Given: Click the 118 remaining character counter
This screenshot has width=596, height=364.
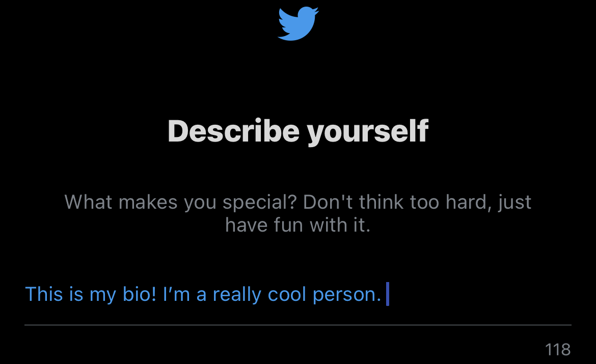Looking at the screenshot, I should point(557,350).
